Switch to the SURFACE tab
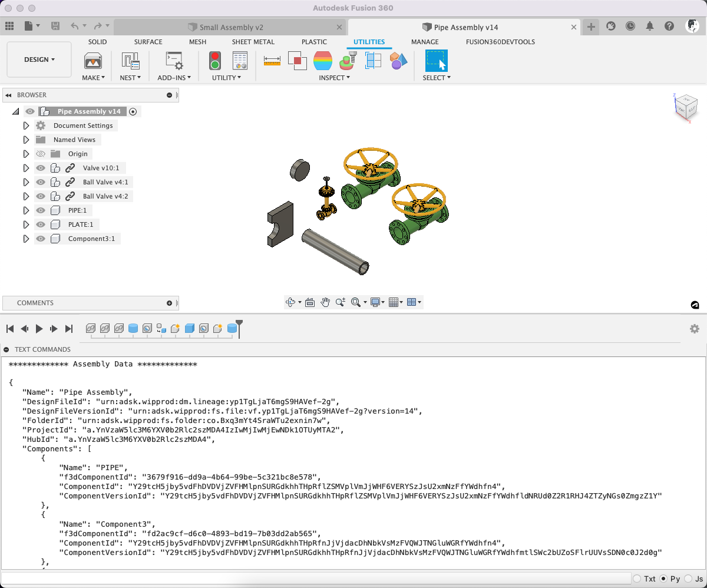This screenshot has width=707, height=588. 148,42
